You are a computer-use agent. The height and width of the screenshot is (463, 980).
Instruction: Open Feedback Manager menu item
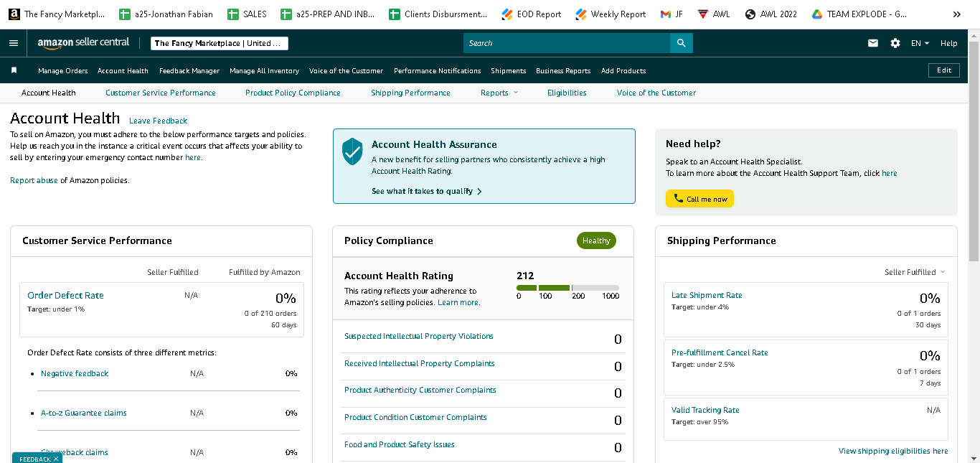(x=189, y=70)
